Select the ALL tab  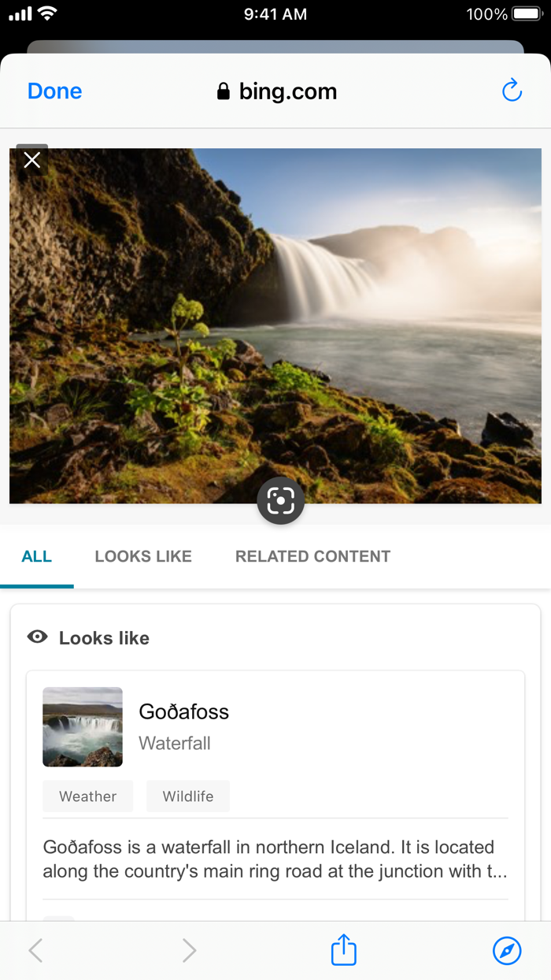(37, 556)
